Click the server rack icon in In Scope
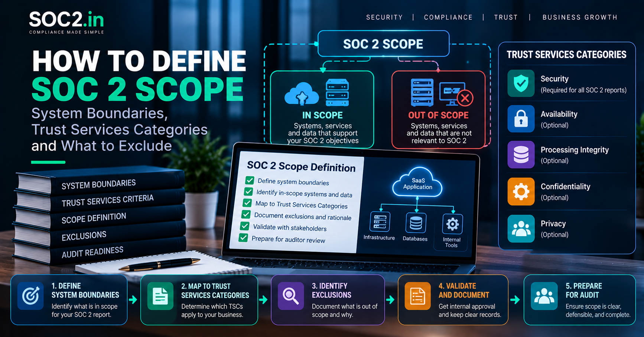 coord(337,93)
